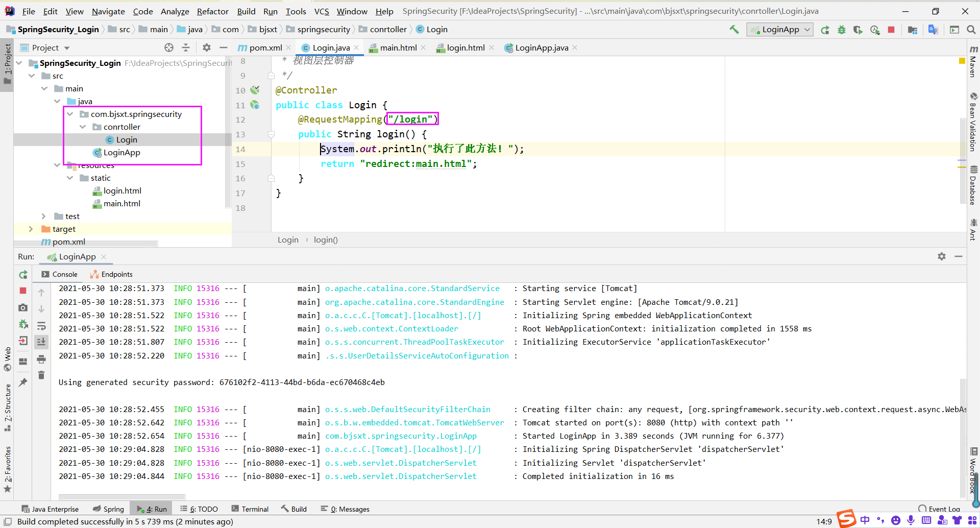Image resolution: width=980 pixels, height=528 pixels.
Task: Collapse the conrtoller package node
Action: tap(83, 127)
